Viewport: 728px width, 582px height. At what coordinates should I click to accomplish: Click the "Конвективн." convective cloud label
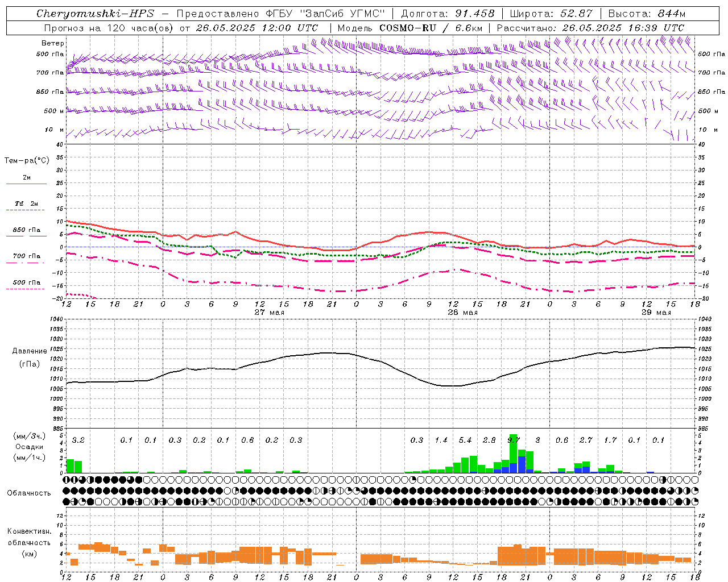point(30,531)
